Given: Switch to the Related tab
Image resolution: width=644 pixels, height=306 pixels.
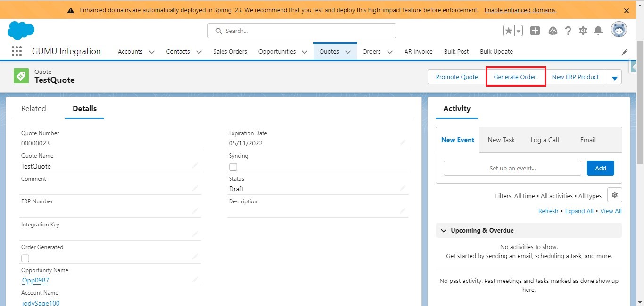Looking at the screenshot, I should 33,108.
